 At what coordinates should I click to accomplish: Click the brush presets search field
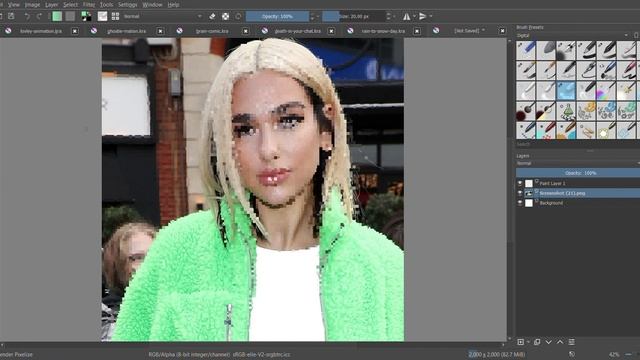pos(577,144)
